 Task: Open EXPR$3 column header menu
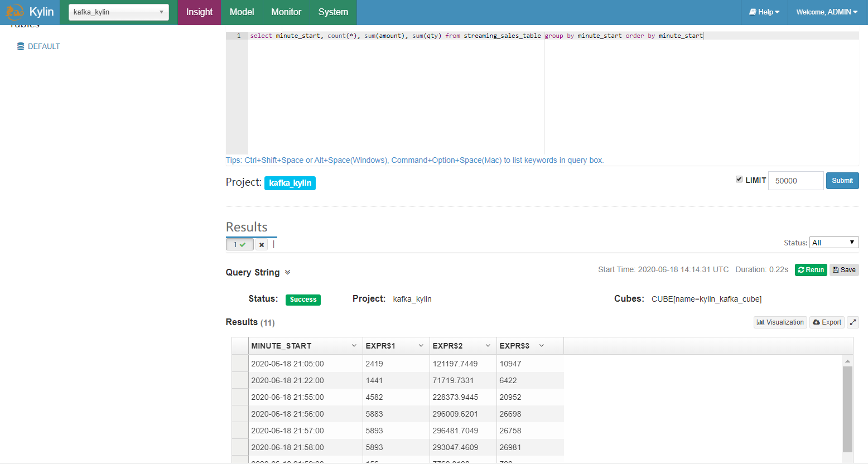click(x=541, y=346)
